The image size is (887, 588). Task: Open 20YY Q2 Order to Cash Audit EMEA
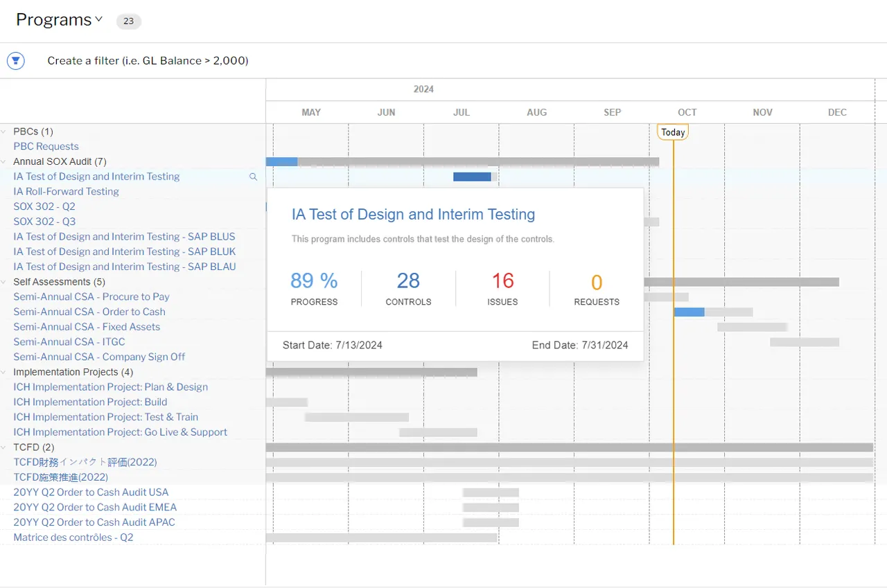(x=95, y=507)
